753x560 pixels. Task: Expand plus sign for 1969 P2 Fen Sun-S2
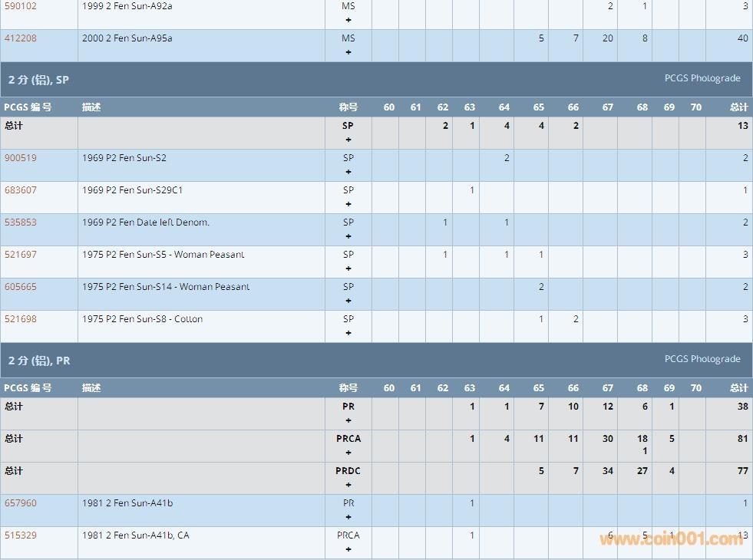coord(348,172)
